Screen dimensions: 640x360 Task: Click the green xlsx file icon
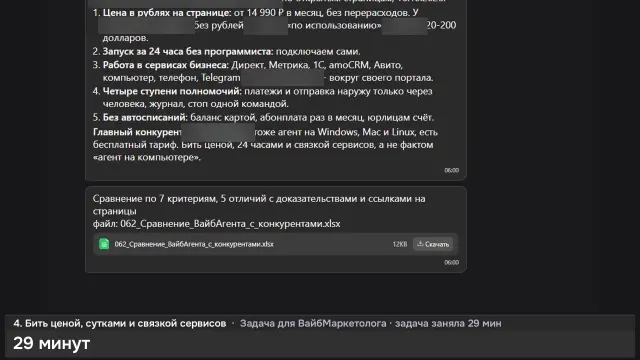(104, 244)
